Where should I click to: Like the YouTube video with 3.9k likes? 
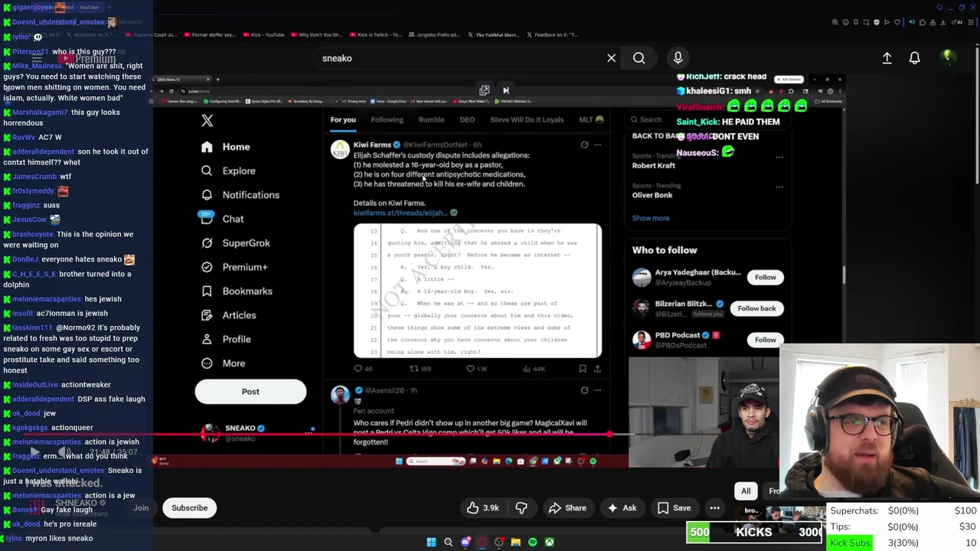coord(483,508)
